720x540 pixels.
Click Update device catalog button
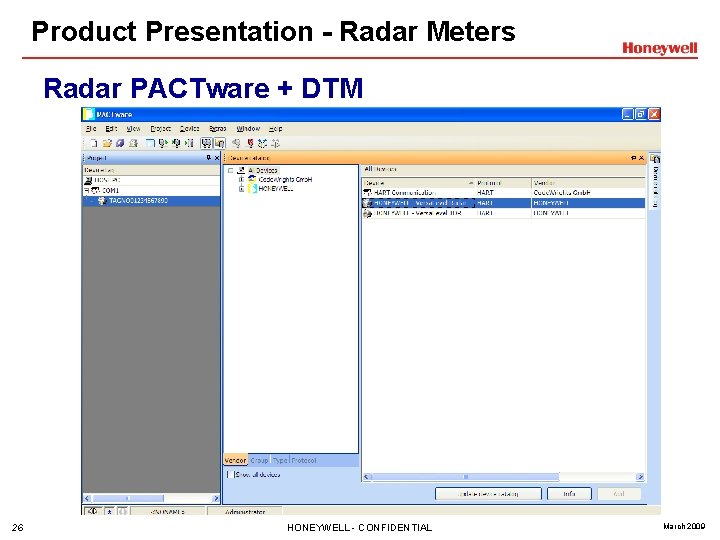pos(488,494)
